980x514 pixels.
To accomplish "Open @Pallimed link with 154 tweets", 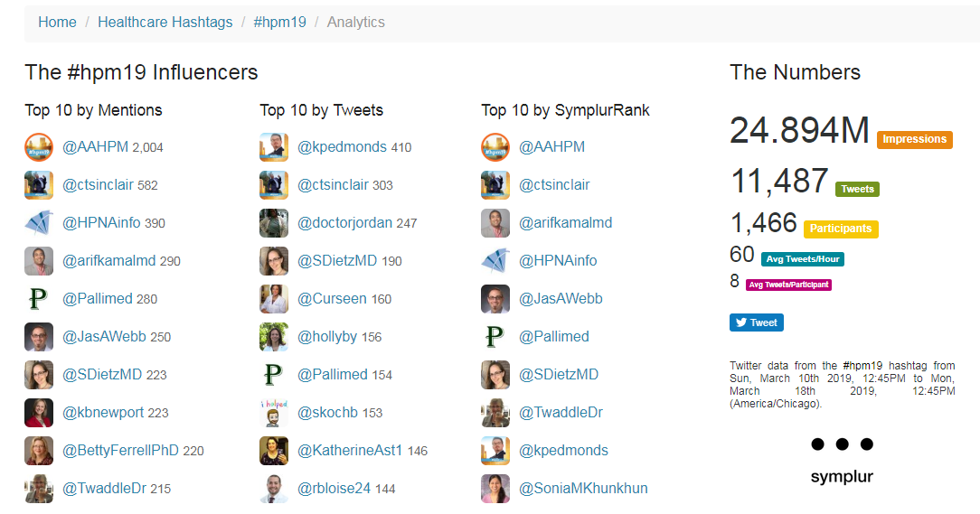I will [332, 374].
